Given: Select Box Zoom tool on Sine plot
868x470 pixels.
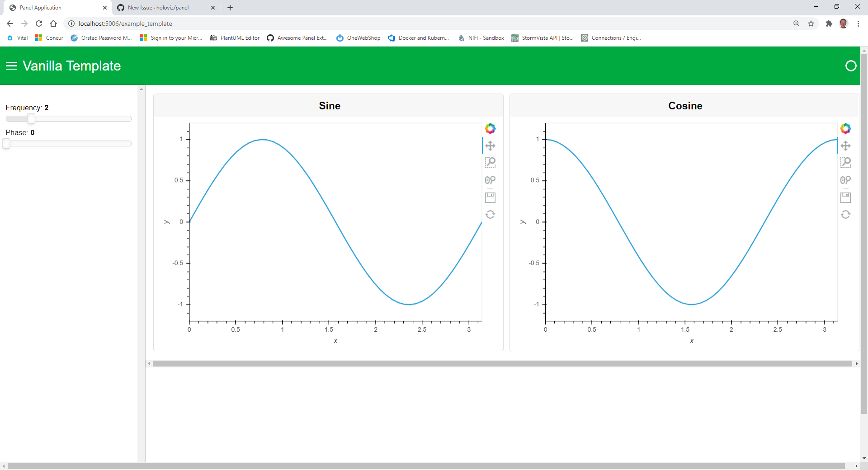Looking at the screenshot, I should (490, 162).
